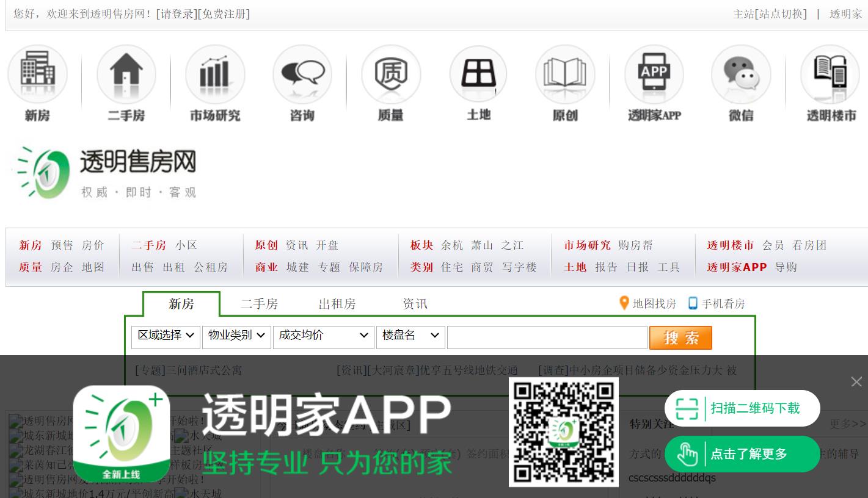
Task: Click the 地图找房 map pin icon
Action: tap(624, 303)
